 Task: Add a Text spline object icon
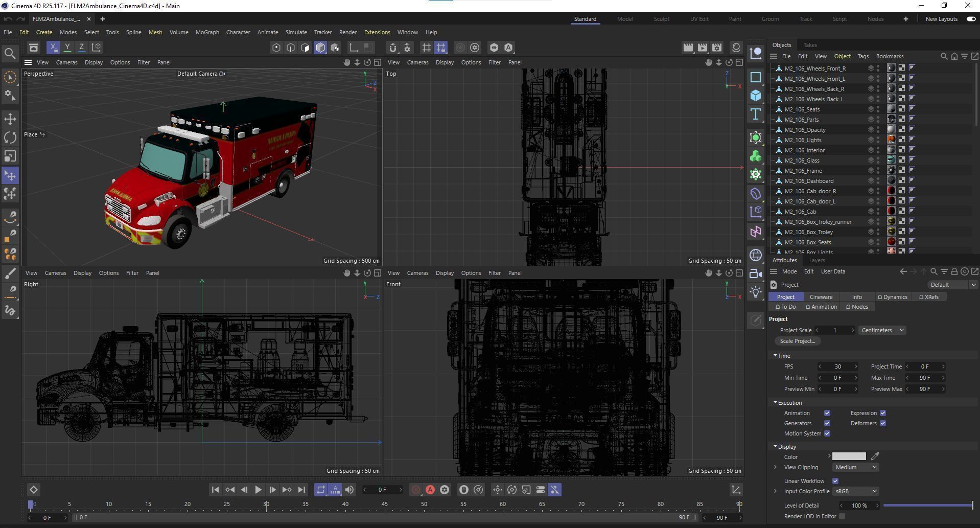tap(756, 114)
